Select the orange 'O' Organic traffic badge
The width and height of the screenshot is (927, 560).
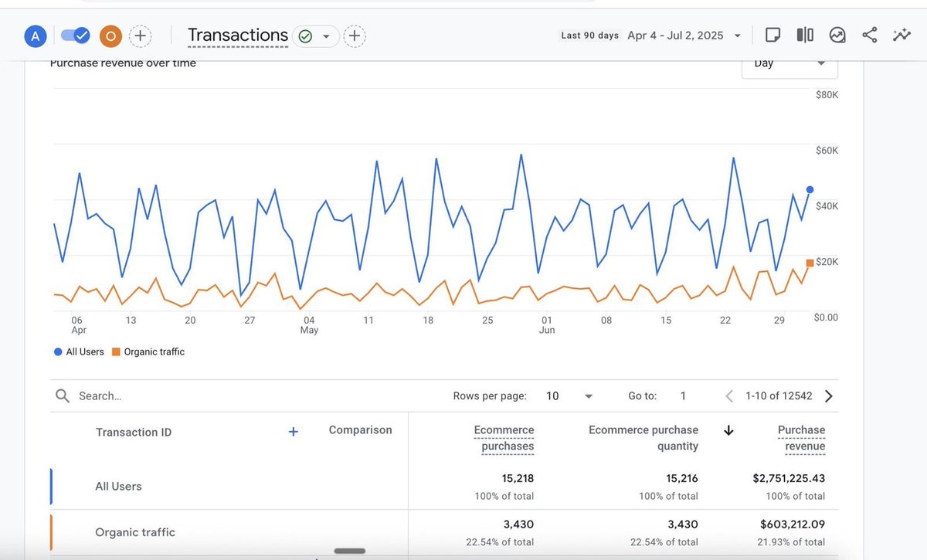click(x=111, y=36)
